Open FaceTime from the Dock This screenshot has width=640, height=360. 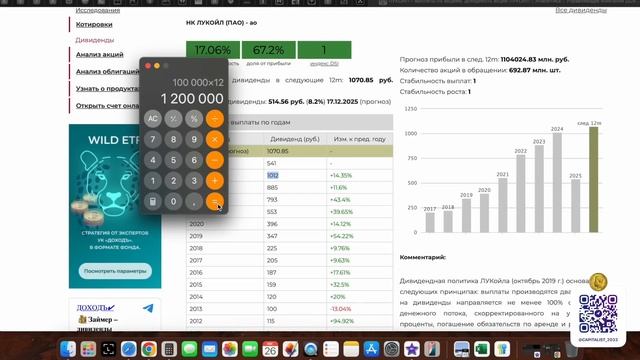[x=250, y=349]
